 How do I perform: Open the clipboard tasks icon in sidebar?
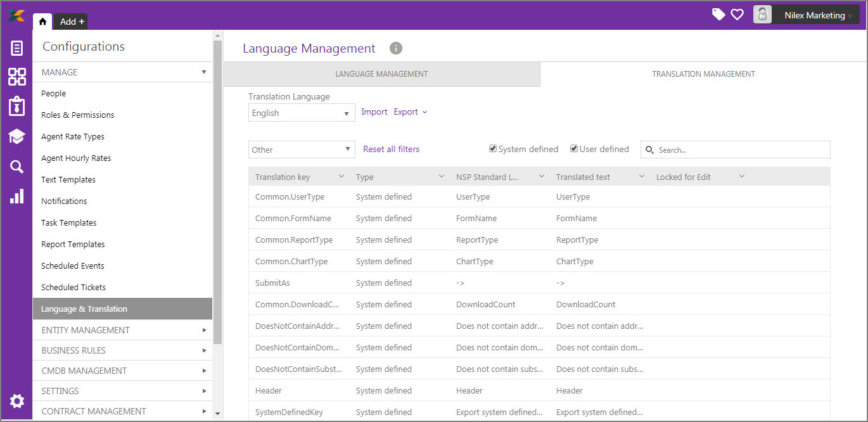point(17,106)
